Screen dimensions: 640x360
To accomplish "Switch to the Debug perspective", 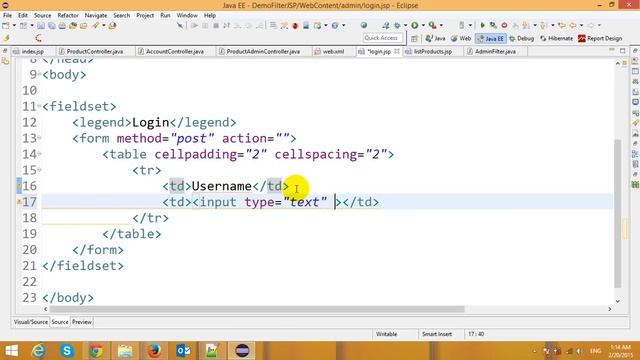I will 522,38.
